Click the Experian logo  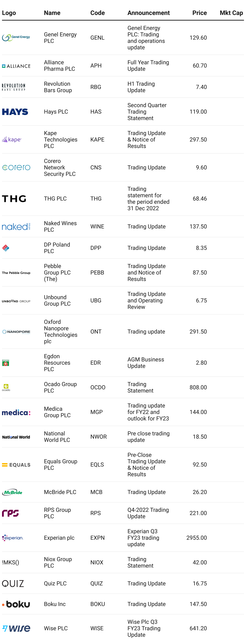click(13, 538)
